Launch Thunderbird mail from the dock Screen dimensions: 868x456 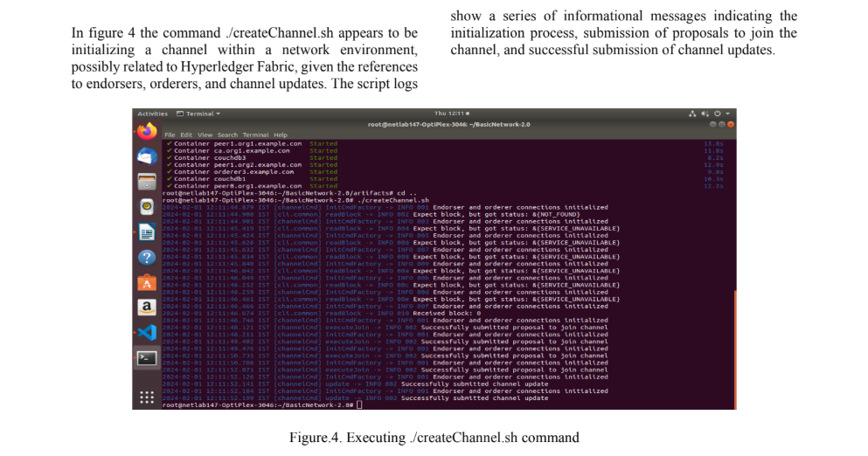(x=147, y=156)
